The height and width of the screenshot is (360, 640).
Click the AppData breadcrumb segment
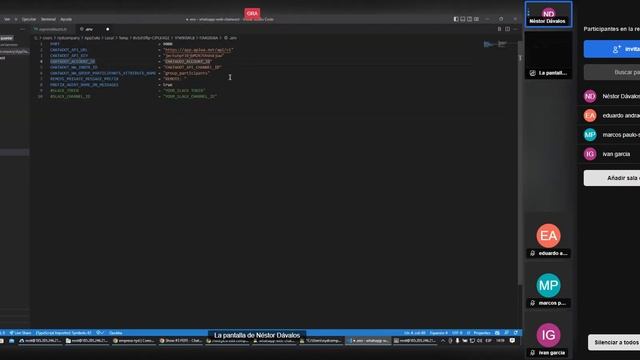92,38
